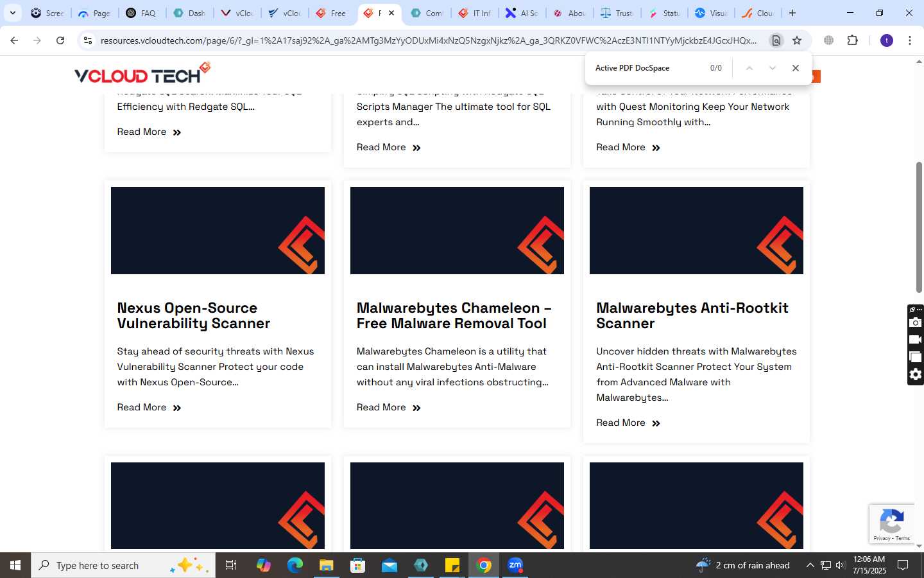Viewport: 924px width, 578px height.
Task: Launch Copilot from taskbar
Action: (263, 565)
